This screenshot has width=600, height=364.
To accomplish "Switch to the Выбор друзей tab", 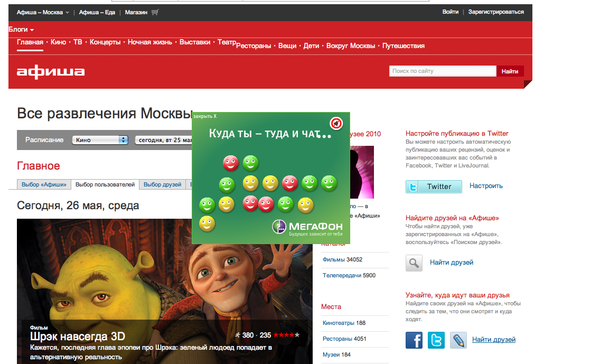I will pyautogui.click(x=162, y=184).
